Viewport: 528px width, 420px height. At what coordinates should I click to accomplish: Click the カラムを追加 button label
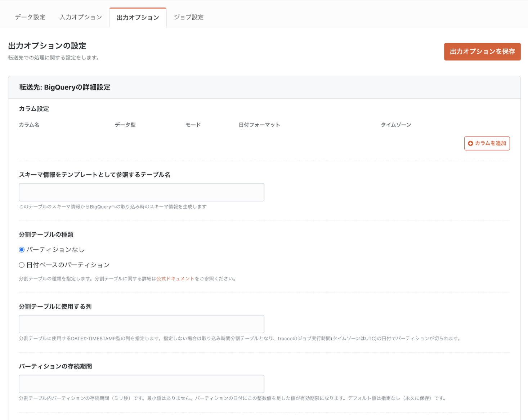pyautogui.click(x=490, y=143)
